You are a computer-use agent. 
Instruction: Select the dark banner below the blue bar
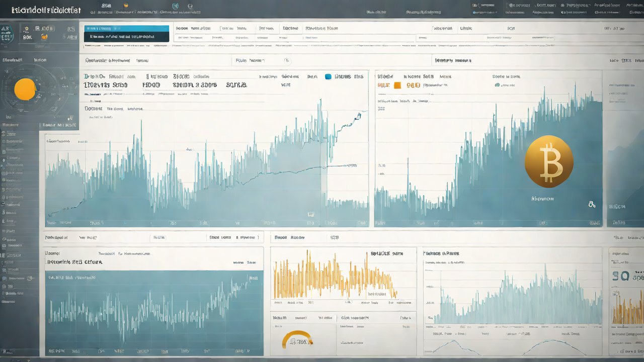[x=127, y=37]
